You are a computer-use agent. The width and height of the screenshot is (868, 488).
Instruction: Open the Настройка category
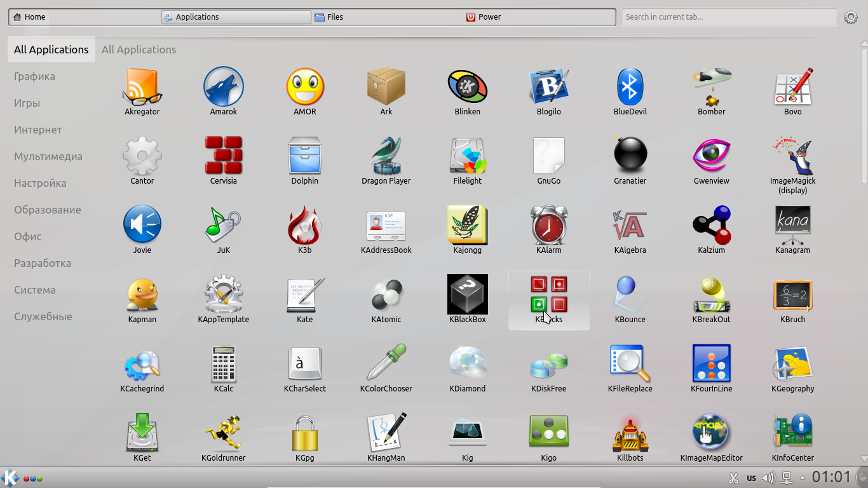pyautogui.click(x=40, y=183)
